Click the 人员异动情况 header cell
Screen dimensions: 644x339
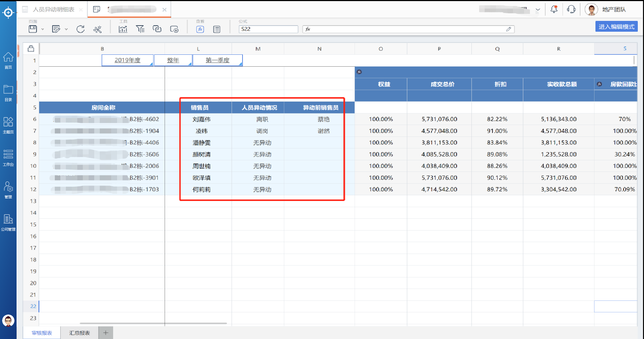click(x=258, y=107)
